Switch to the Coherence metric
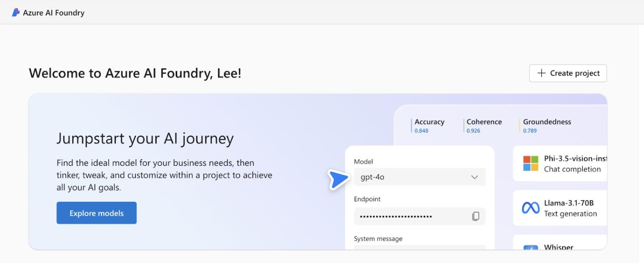 484,125
